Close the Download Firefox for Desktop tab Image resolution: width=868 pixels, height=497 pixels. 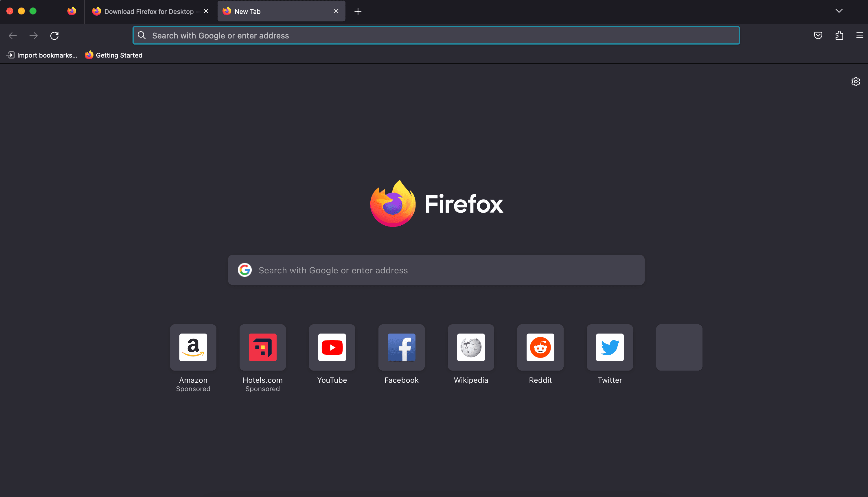point(206,11)
